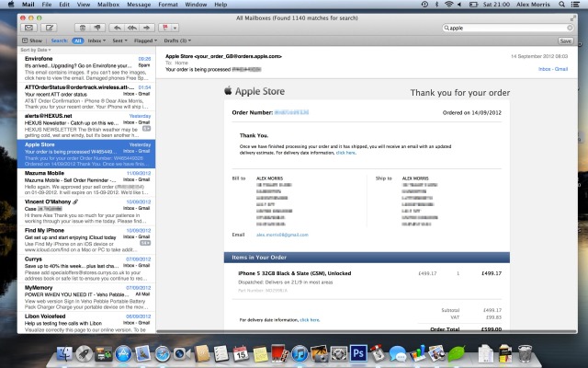Open iTunes from the Dock

coord(300,353)
